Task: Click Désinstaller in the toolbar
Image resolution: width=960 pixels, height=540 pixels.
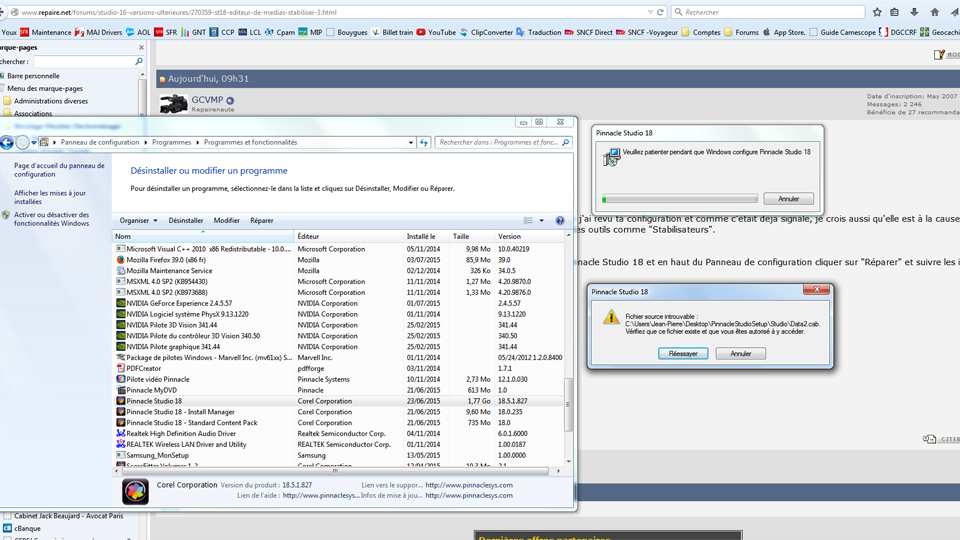Action: 186,220
